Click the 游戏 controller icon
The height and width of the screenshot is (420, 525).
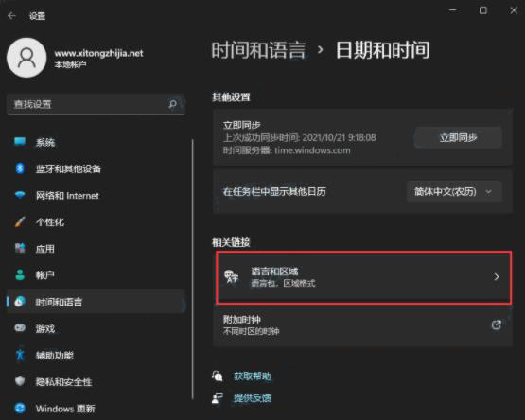[20, 328]
